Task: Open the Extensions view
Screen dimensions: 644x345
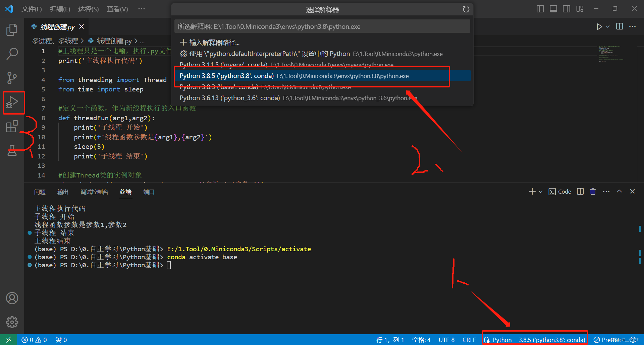Action: tap(12, 127)
